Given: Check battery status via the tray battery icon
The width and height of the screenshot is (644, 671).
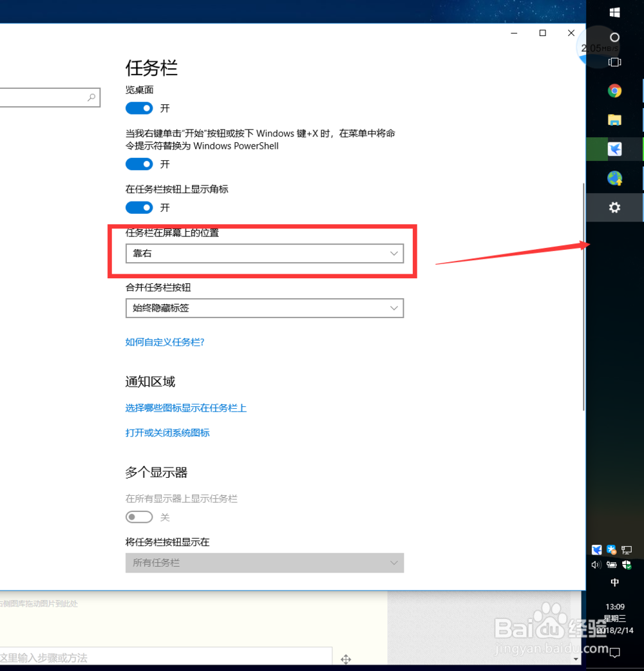Looking at the screenshot, I should pos(611,565).
